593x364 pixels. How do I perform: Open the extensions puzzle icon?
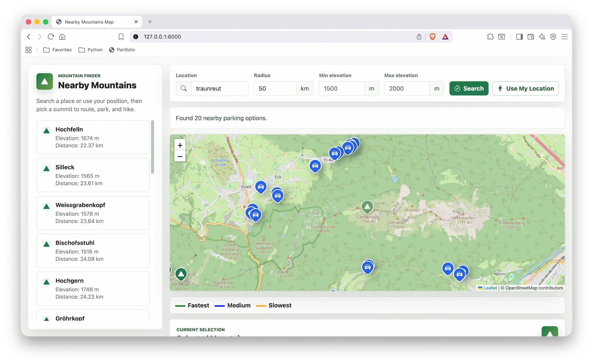[x=490, y=37]
